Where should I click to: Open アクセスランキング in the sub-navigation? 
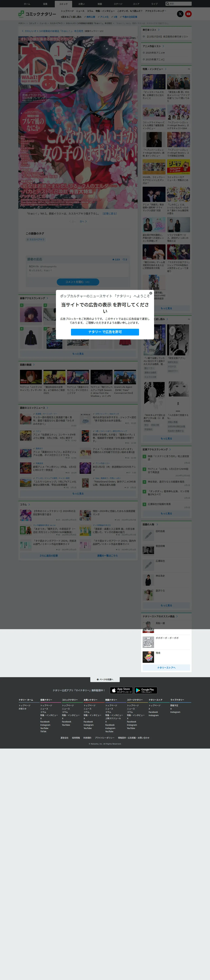click(x=155, y=11)
